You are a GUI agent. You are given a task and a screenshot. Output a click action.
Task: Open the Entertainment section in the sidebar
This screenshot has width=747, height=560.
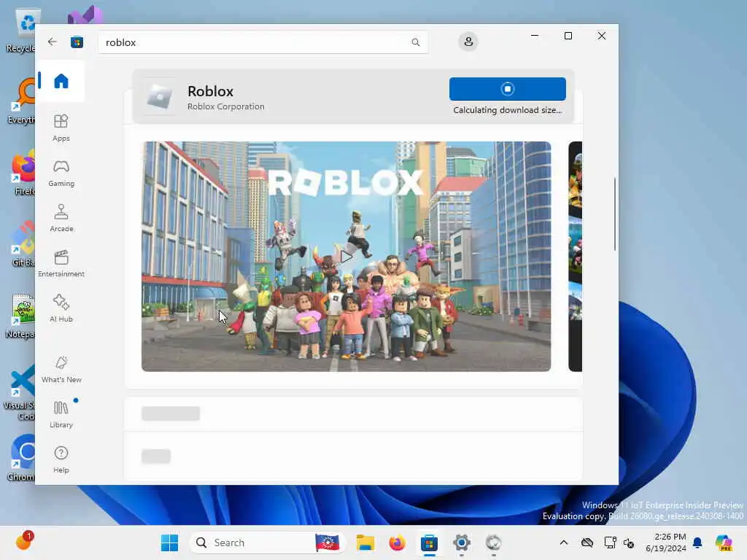[x=61, y=263]
